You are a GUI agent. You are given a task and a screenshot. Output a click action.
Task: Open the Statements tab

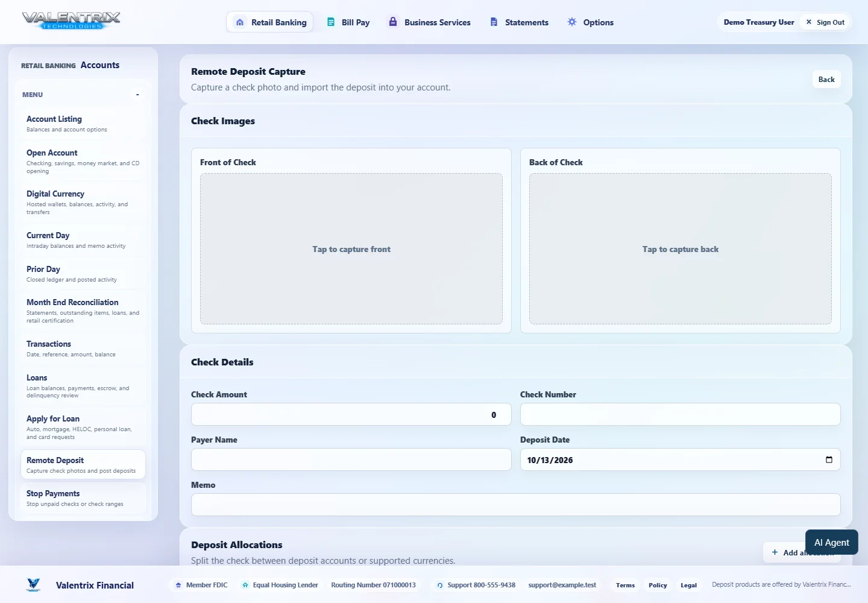[x=519, y=22]
